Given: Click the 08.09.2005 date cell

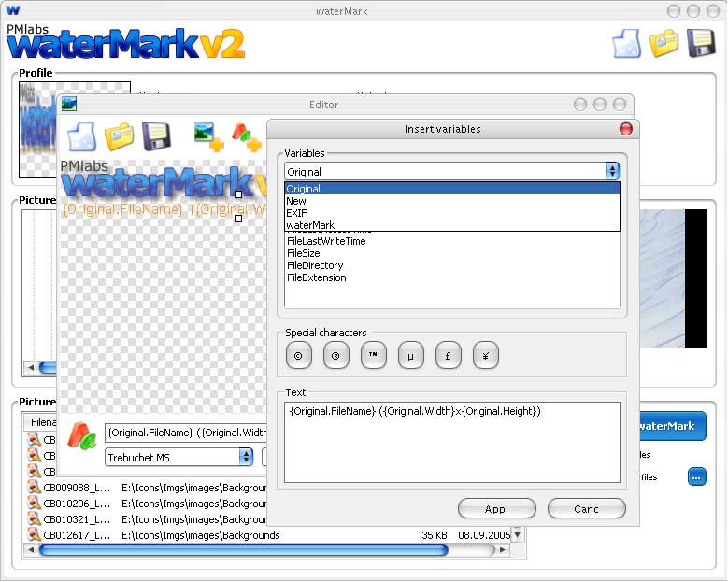Looking at the screenshot, I should click(x=484, y=535).
